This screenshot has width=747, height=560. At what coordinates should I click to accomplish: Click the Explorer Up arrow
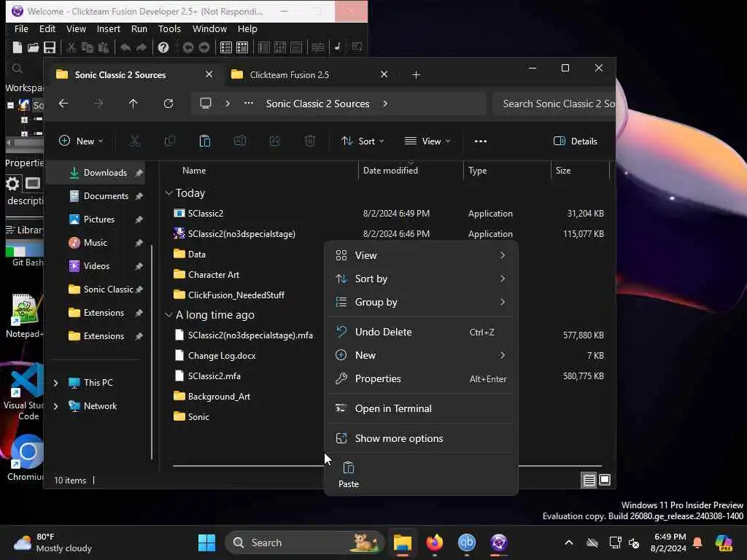(133, 104)
